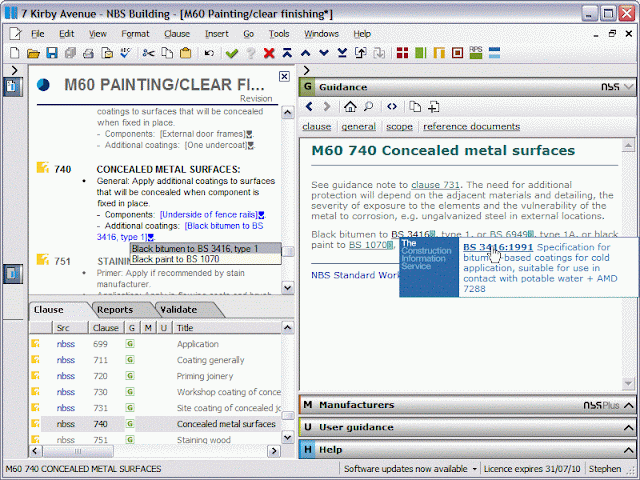Click the New document toolbar icon
This screenshot has height=480, width=640.
pos(14,53)
